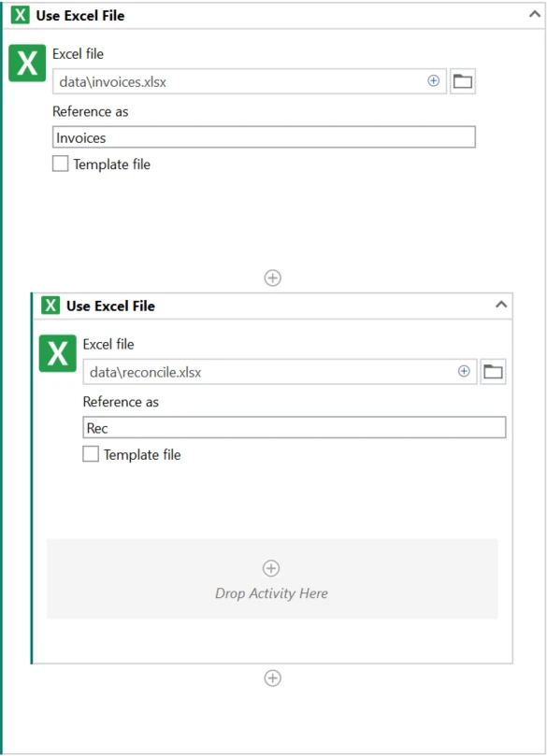Select the outer Use Excel File title
The image size is (547, 756).
(x=80, y=16)
